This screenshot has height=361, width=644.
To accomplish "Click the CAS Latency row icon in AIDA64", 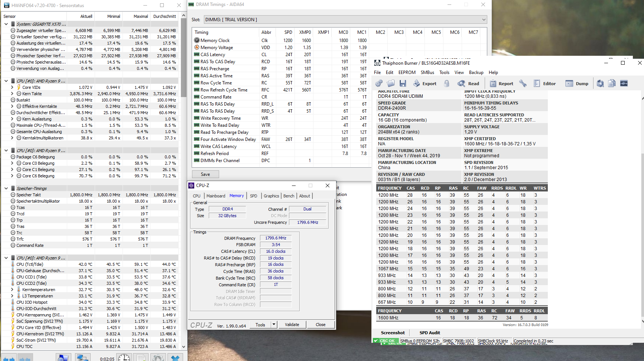I will [197, 54].
